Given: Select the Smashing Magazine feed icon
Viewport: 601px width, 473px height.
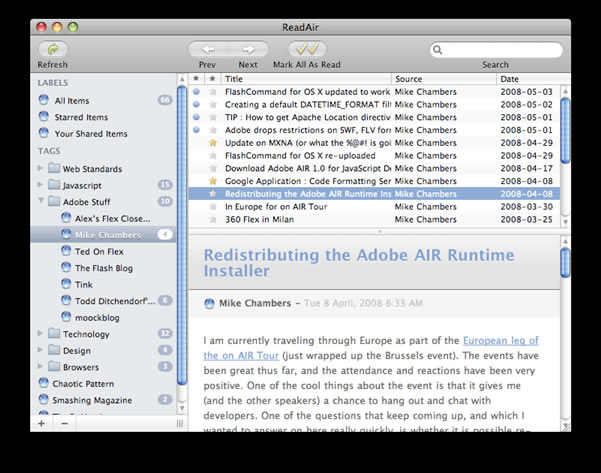Looking at the screenshot, I should pyautogui.click(x=43, y=399).
